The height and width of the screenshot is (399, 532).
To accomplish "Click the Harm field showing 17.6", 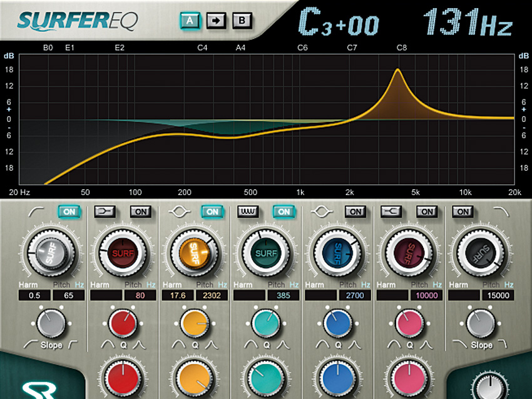I will tap(178, 295).
